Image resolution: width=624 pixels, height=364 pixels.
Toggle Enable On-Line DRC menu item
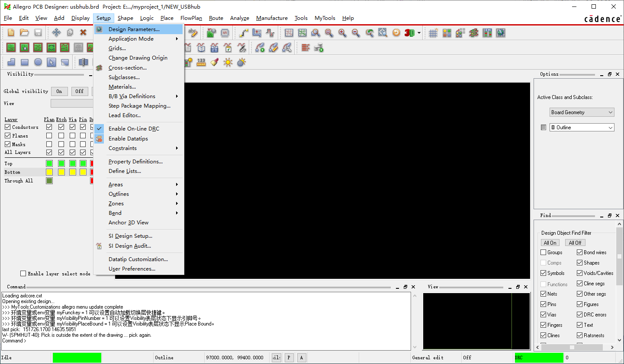pyautogui.click(x=139, y=129)
